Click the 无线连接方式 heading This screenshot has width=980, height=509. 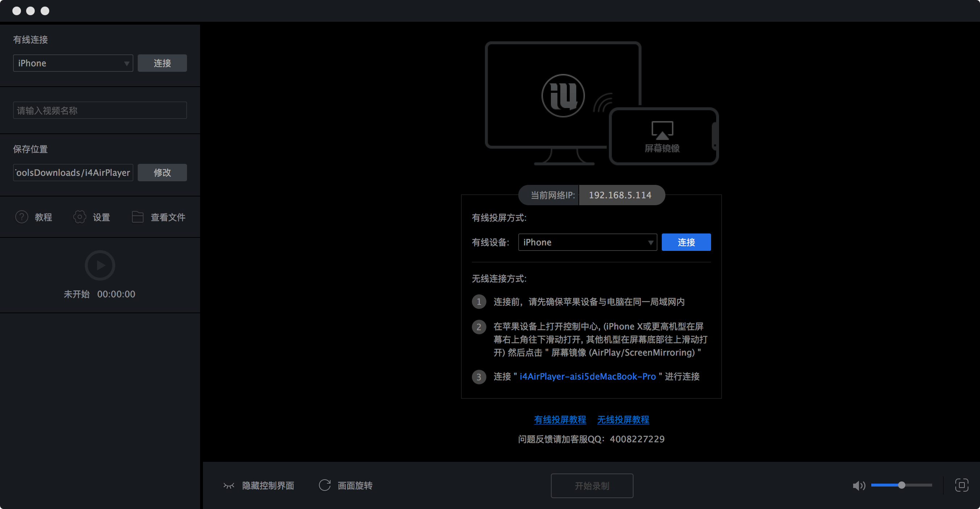(x=499, y=278)
